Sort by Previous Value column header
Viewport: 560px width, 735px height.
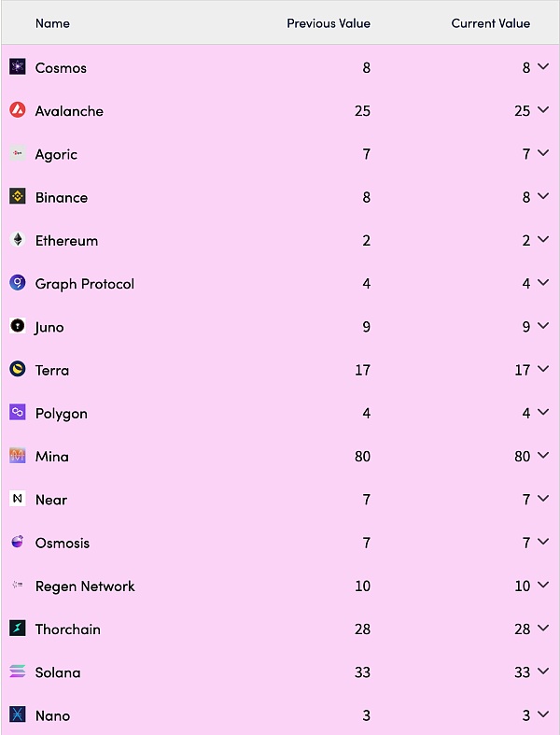(329, 23)
